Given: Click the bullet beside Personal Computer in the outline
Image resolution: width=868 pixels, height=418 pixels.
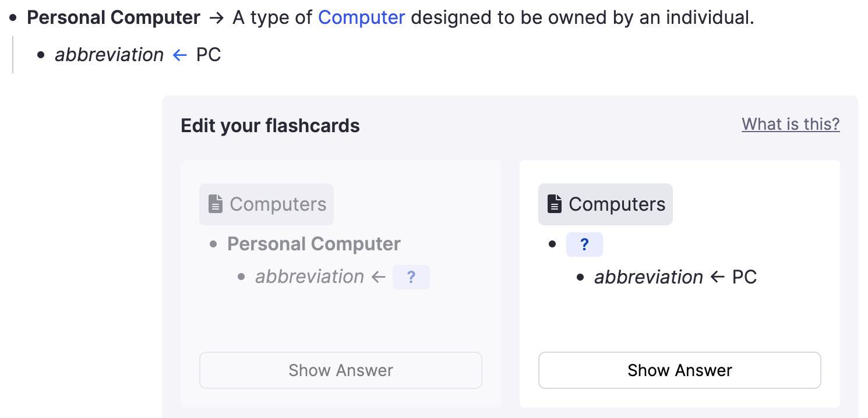Looking at the screenshot, I should point(13,18).
